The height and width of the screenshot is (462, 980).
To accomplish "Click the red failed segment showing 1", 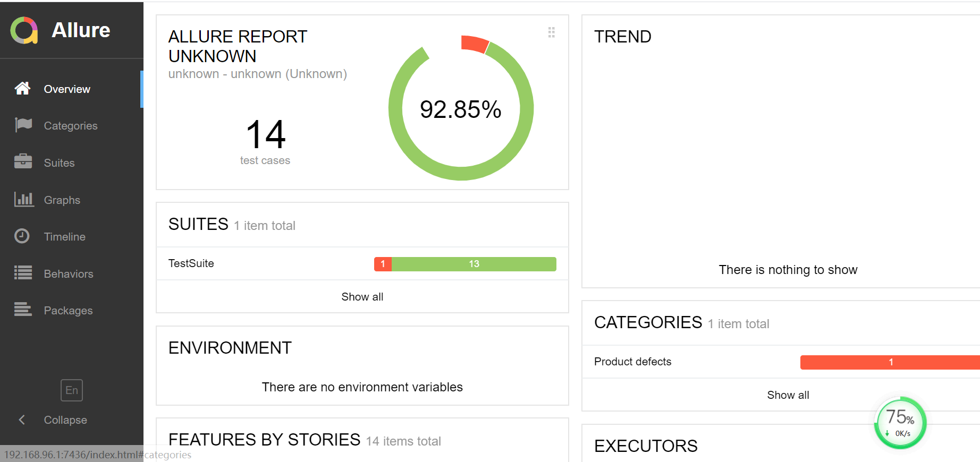I will coord(383,264).
